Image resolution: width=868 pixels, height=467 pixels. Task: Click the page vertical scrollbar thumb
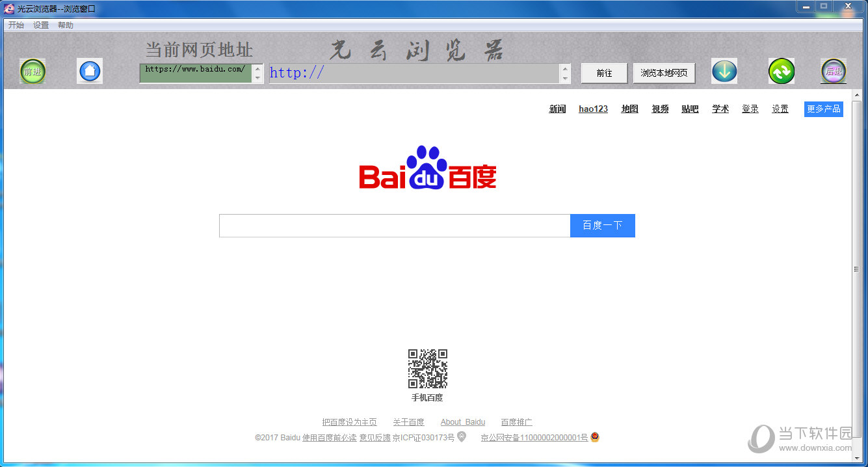tap(856, 269)
